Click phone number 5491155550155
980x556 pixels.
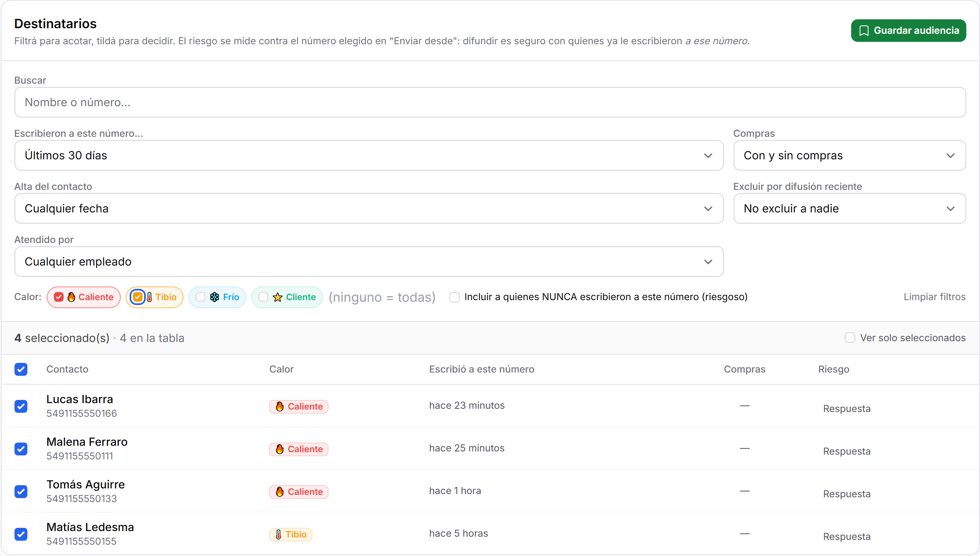(x=81, y=542)
